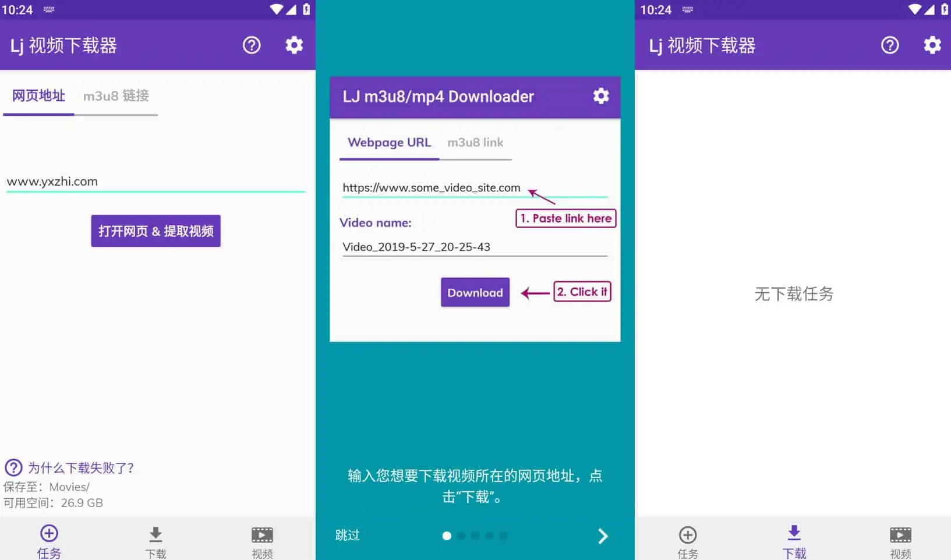Select the Webpage URL tab in tutorial dialog
951x560 pixels.
coord(389,143)
